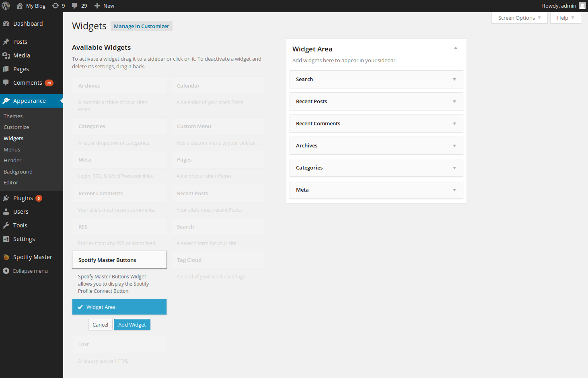Go to the Themes submenu

[13, 116]
